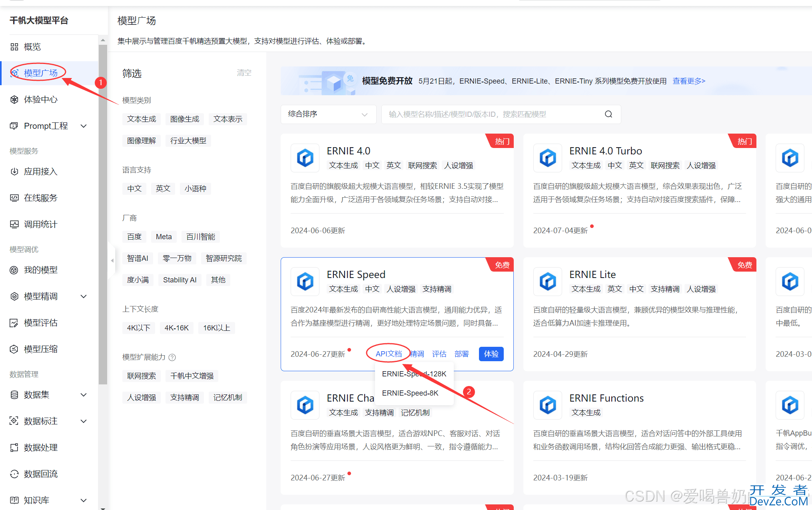Click the 部署 link on ERNIE Speed
Viewport: 812px width, 510px height.
461,354
